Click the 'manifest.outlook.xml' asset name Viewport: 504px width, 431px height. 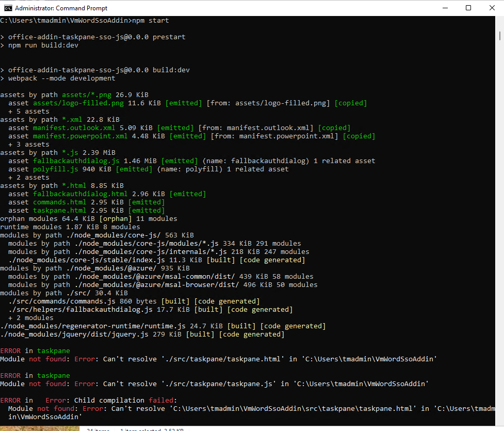click(74, 128)
